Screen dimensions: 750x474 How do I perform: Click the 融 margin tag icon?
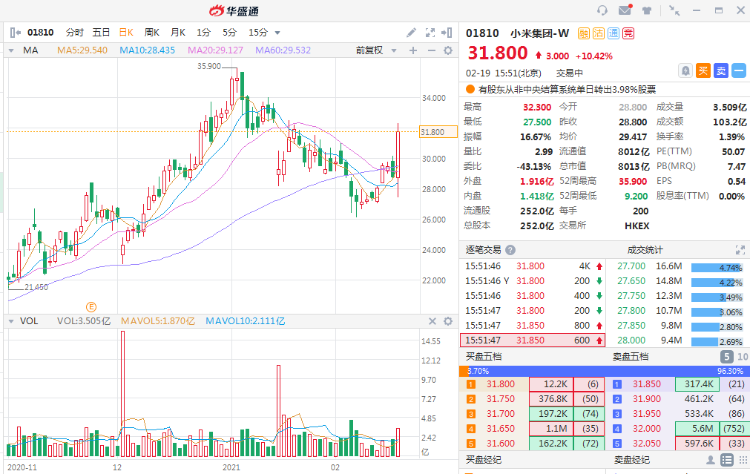click(584, 33)
